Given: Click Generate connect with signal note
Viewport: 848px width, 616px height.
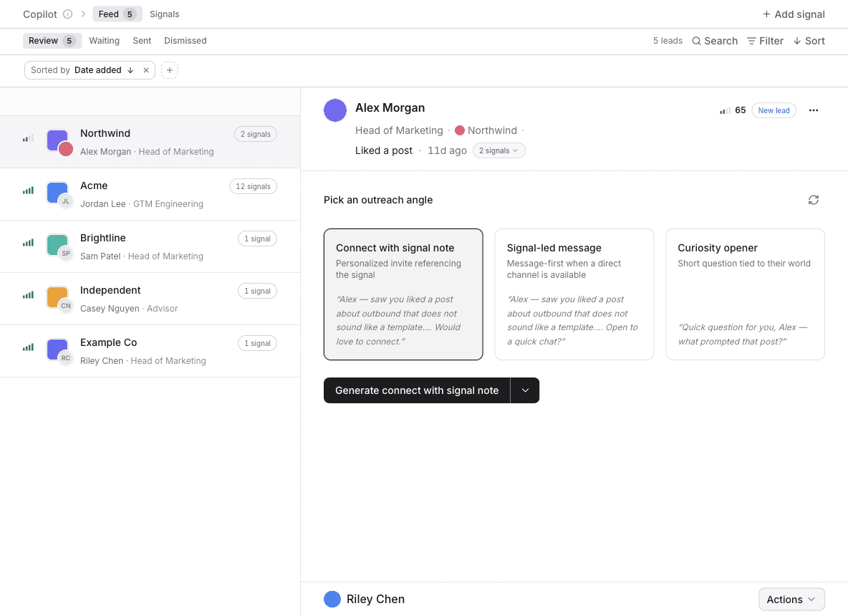Looking at the screenshot, I should (417, 390).
